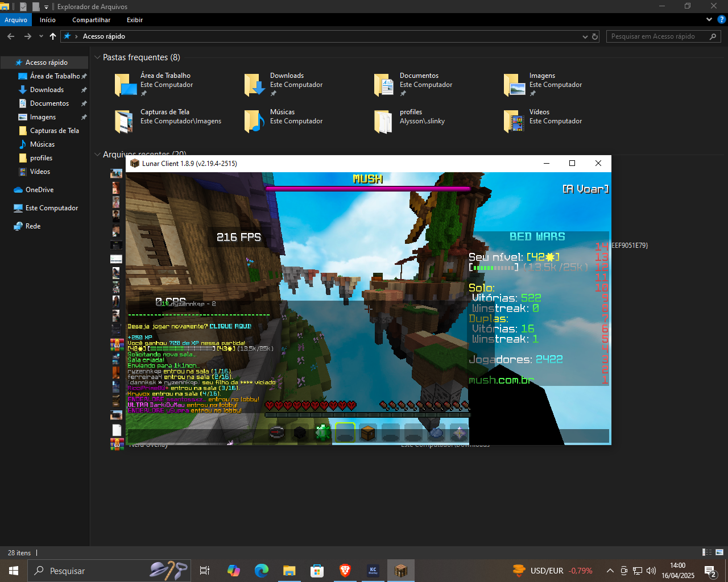Image resolution: width=728 pixels, height=582 pixels.
Task: Select the compass in the Minecraft hotbar
Action: point(277,433)
